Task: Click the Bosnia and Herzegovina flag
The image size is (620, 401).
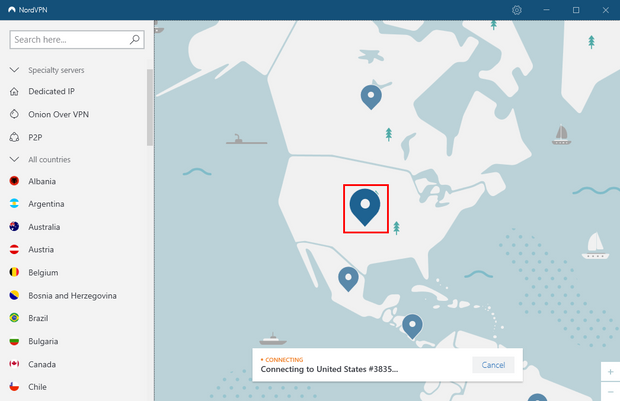Action: tap(14, 295)
